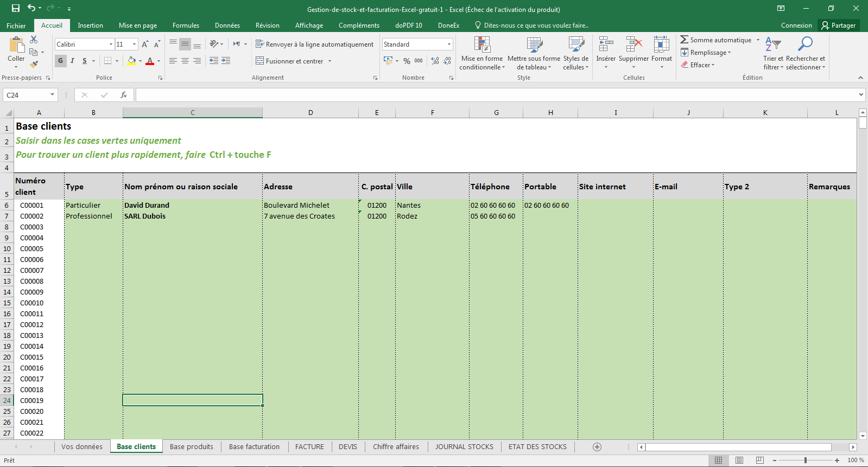Click the Save icon in title bar
The image size is (868, 467).
(x=16, y=8)
